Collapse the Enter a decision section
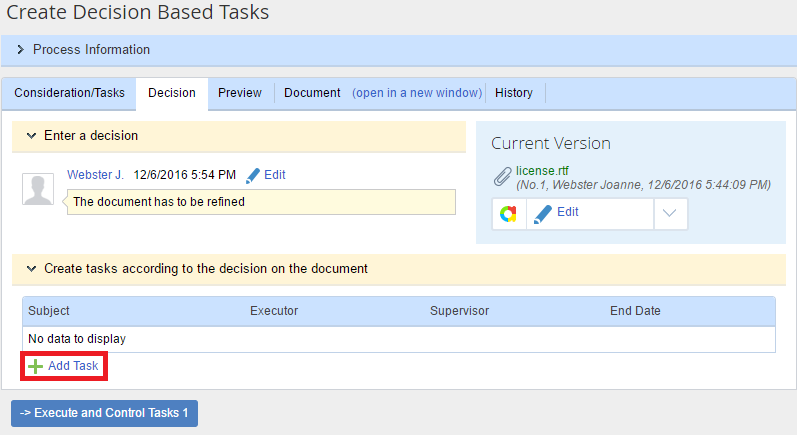Viewport: 797px width, 435px height. pyautogui.click(x=31, y=135)
